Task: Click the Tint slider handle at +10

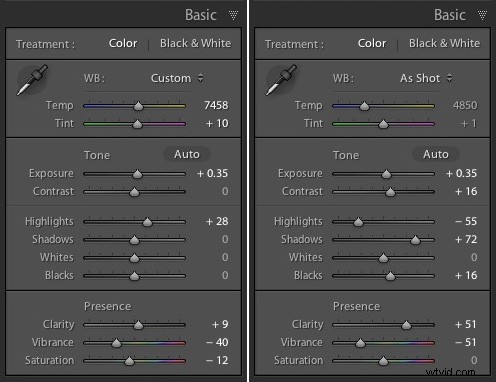Action: [x=137, y=124]
